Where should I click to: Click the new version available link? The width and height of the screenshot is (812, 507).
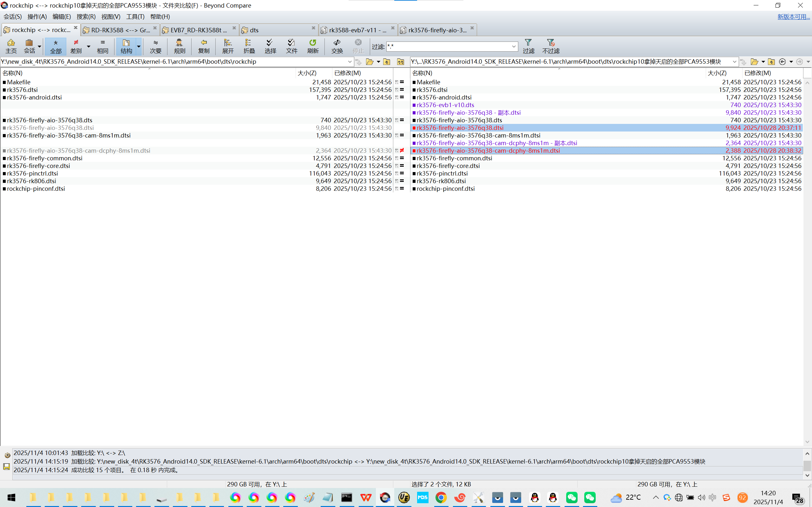pyautogui.click(x=793, y=16)
